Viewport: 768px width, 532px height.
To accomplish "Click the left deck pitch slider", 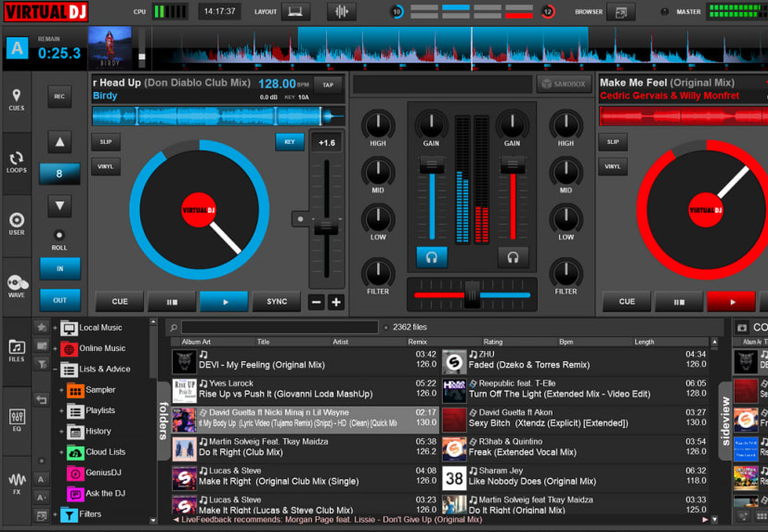I will point(326,227).
